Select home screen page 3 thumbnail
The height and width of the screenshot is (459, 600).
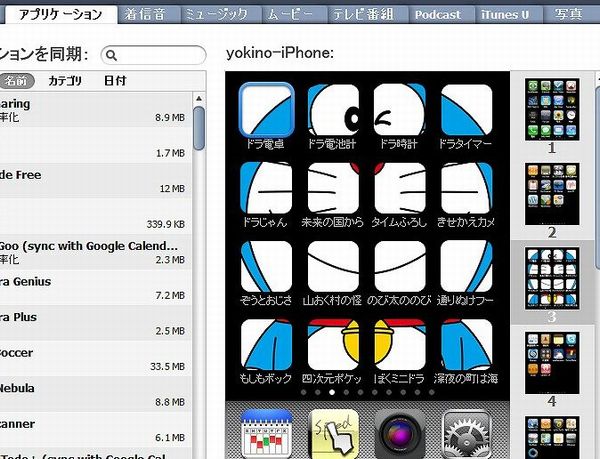click(552, 278)
